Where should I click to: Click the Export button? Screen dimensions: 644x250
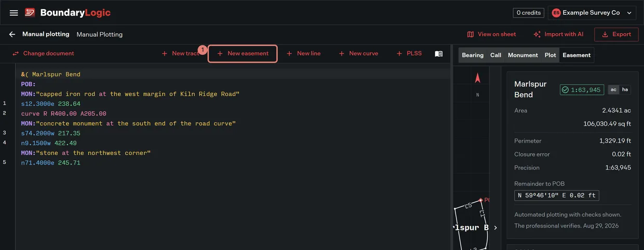tap(616, 34)
